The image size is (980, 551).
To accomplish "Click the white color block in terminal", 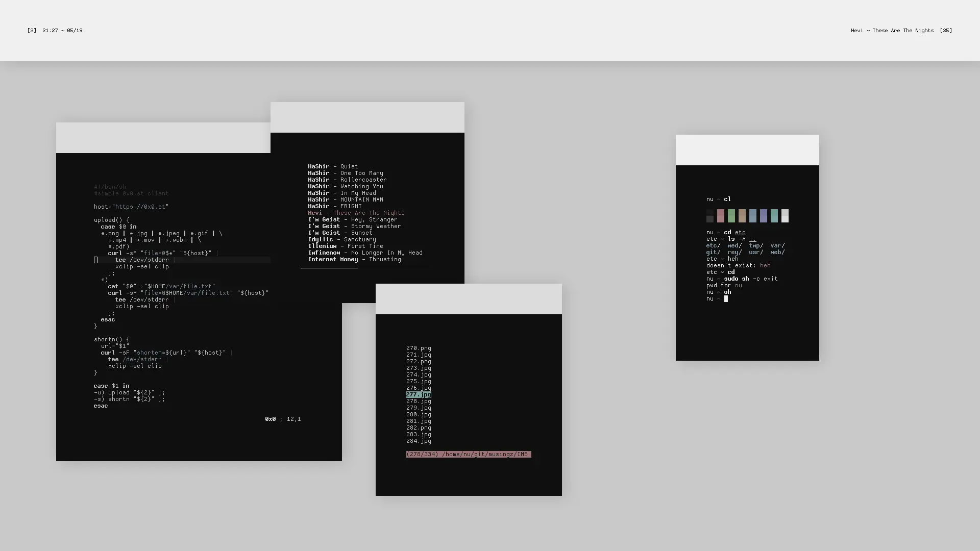I will [785, 216].
